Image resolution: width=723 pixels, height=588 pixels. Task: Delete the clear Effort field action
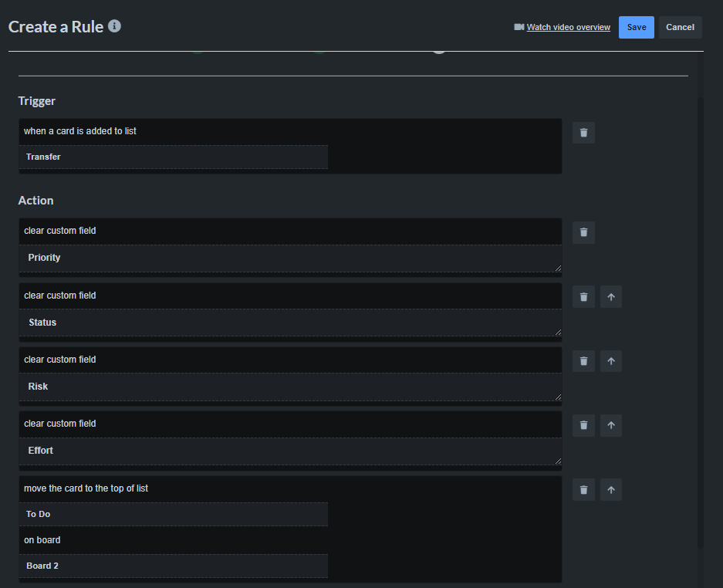point(583,425)
